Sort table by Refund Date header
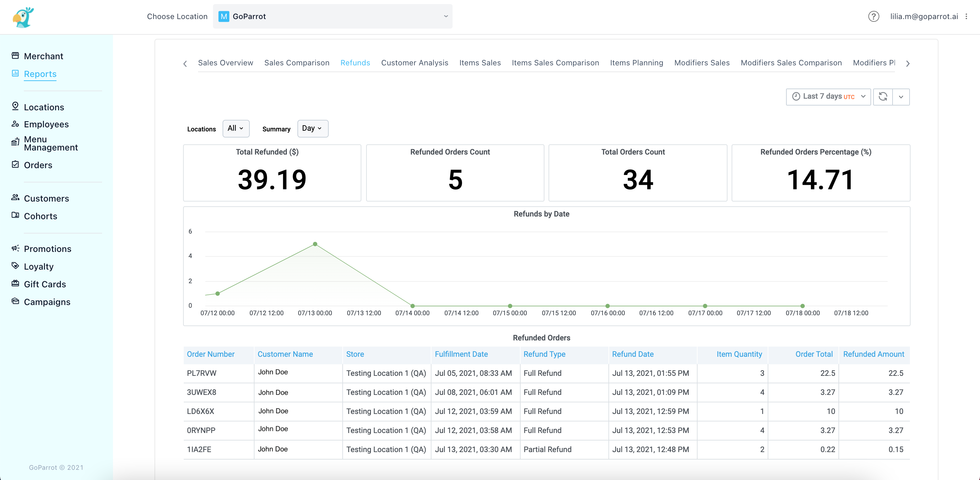 tap(633, 354)
